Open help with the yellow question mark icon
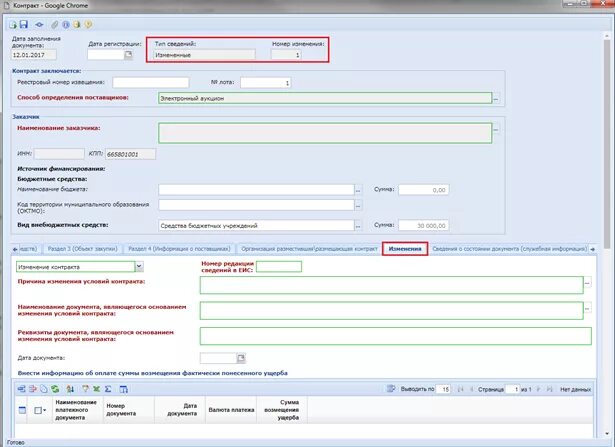 click(88, 25)
